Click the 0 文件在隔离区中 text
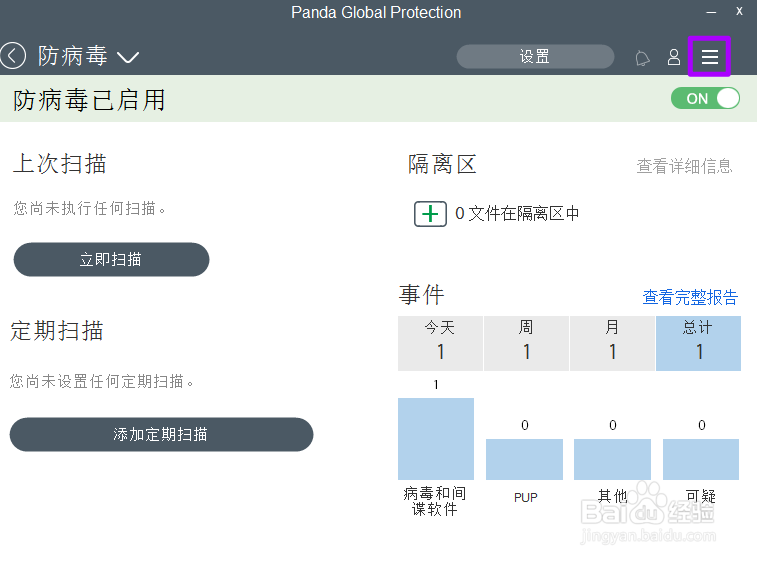Image resolution: width=757 pixels, height=562 pixels. click(517, 213)
